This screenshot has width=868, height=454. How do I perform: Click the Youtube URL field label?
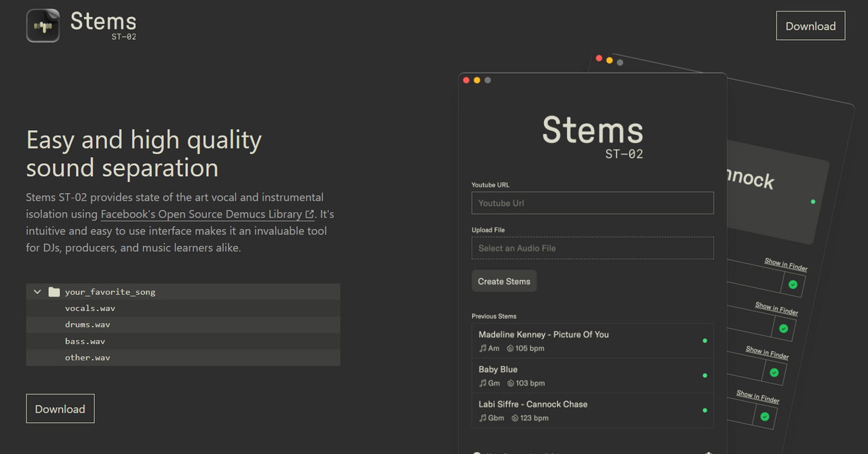pos(490,185)
